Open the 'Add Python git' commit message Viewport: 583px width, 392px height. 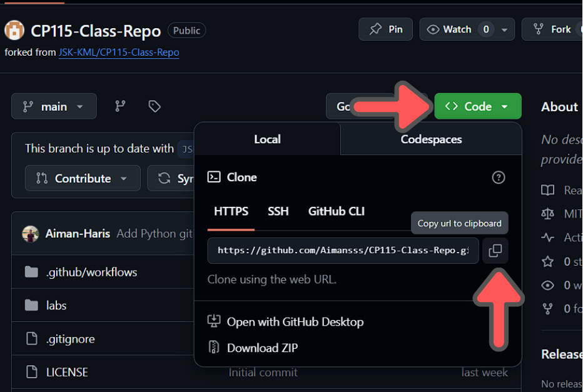click(x=155, y=234)
